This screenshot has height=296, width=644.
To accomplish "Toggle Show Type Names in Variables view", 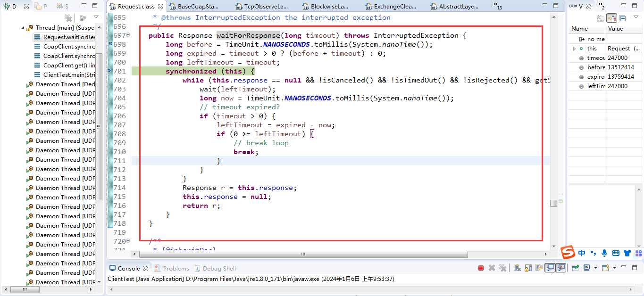I will click(601, 18).
